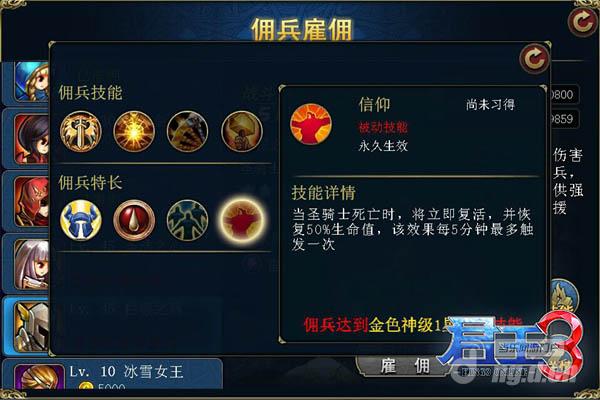Select the blue group figures specialty icon
This screenshot has height=400, width=600.
pos(188,220)
